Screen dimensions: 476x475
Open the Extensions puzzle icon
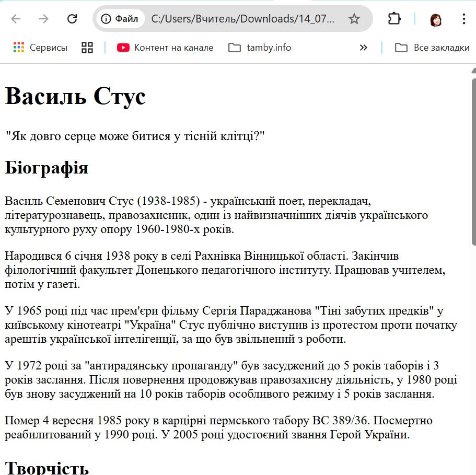(394, 19)
